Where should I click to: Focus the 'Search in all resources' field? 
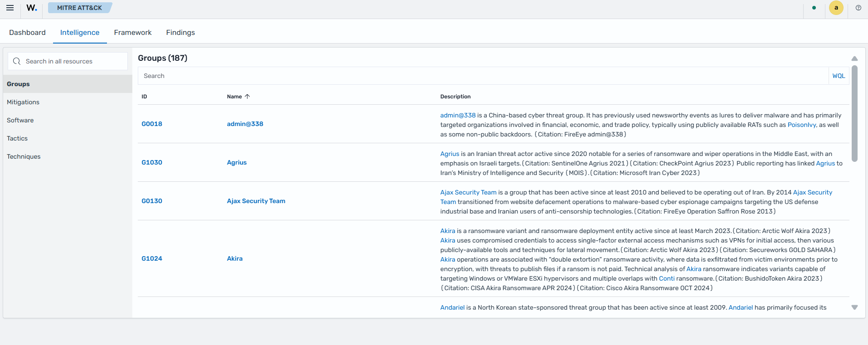point(68,61)
